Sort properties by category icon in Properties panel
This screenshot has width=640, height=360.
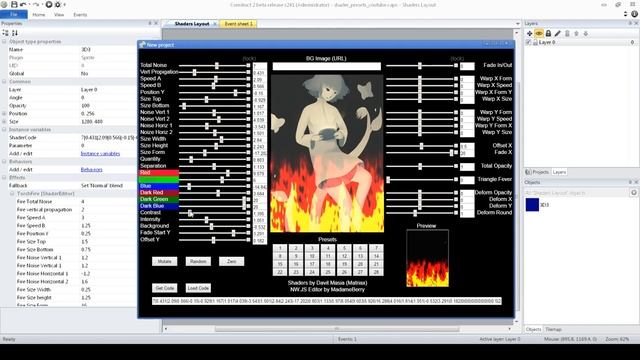pyautogui.click(x=6, y=33)
